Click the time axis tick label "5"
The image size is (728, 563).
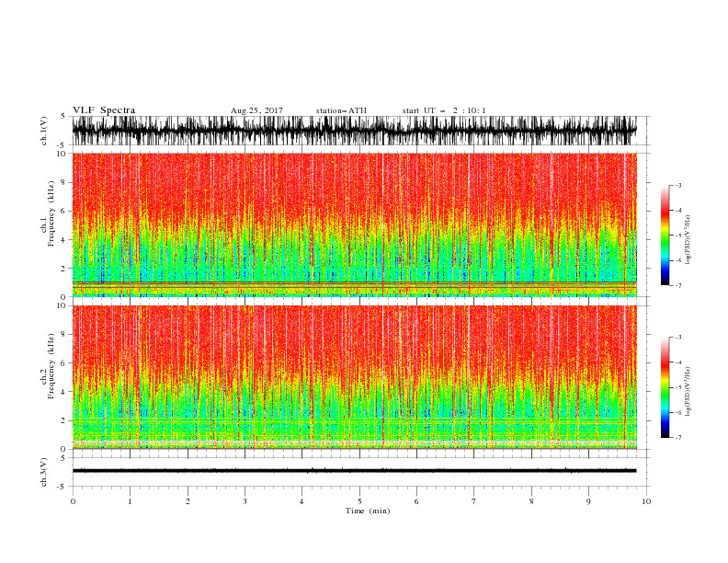pos(359,501)
